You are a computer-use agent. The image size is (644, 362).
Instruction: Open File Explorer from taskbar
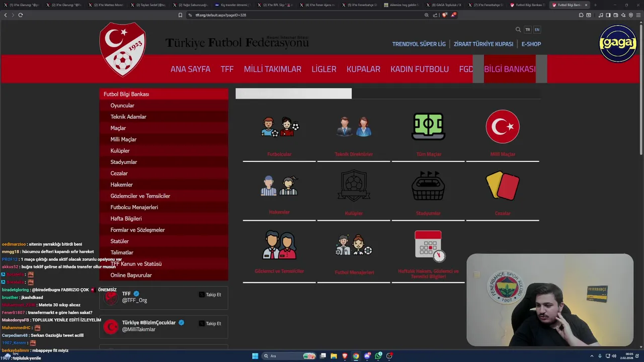[x=334, y=356]
